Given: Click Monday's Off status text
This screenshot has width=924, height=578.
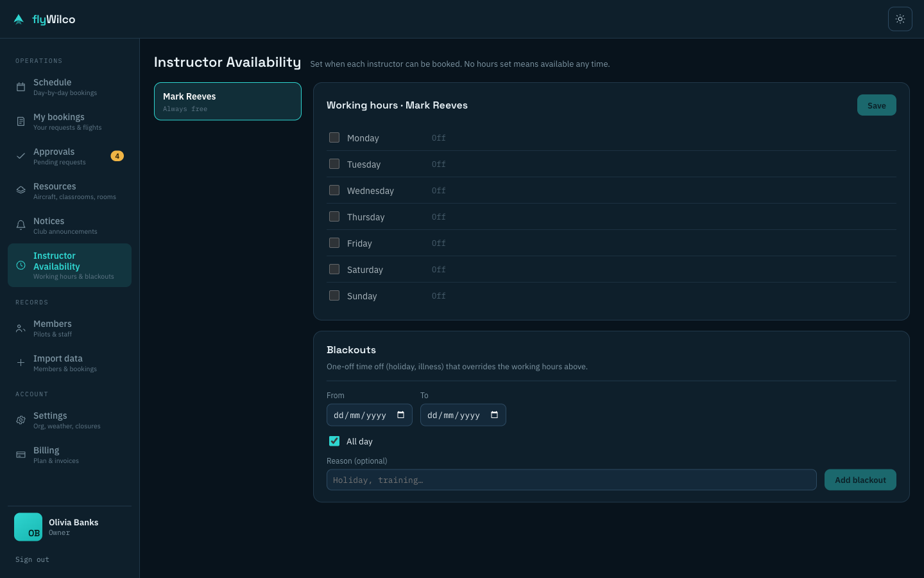Looking at the screenshot, I should tap(439, 138).
